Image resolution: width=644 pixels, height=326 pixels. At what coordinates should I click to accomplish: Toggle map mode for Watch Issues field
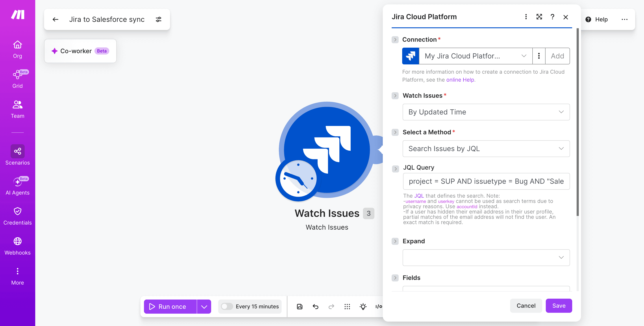click(395, 96)
